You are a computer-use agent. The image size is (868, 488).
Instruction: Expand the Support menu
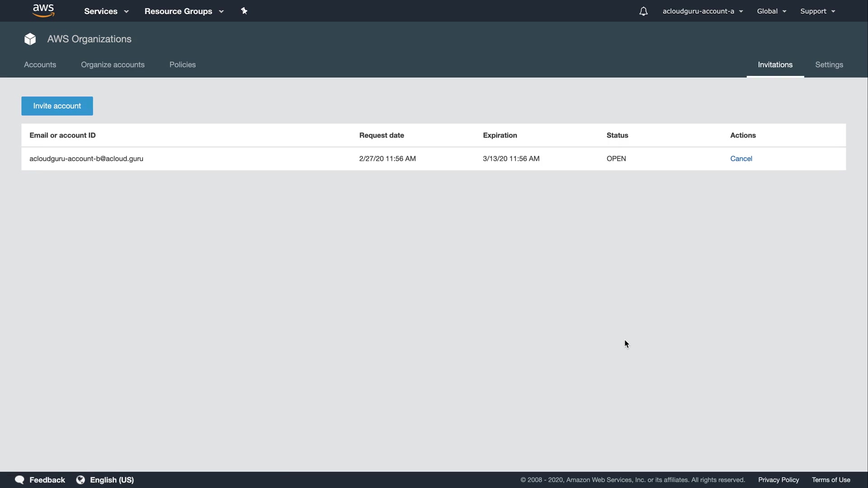tap(817, 11)
